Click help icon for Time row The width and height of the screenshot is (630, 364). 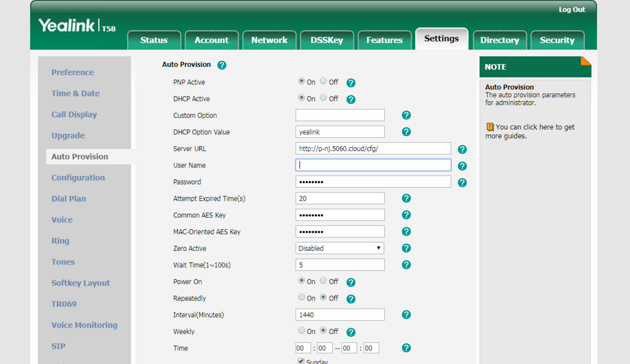[x=406, y=348]
